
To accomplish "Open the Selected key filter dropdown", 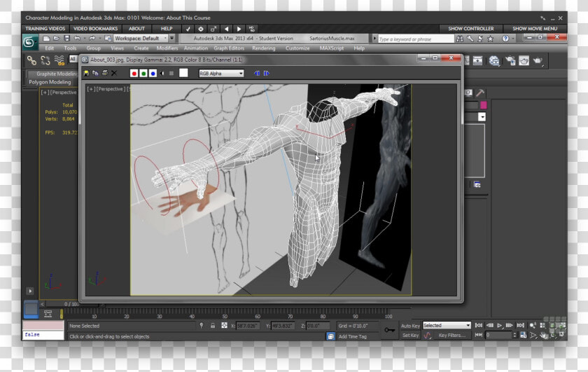I will pyautogui.click(x=447, y=326).
